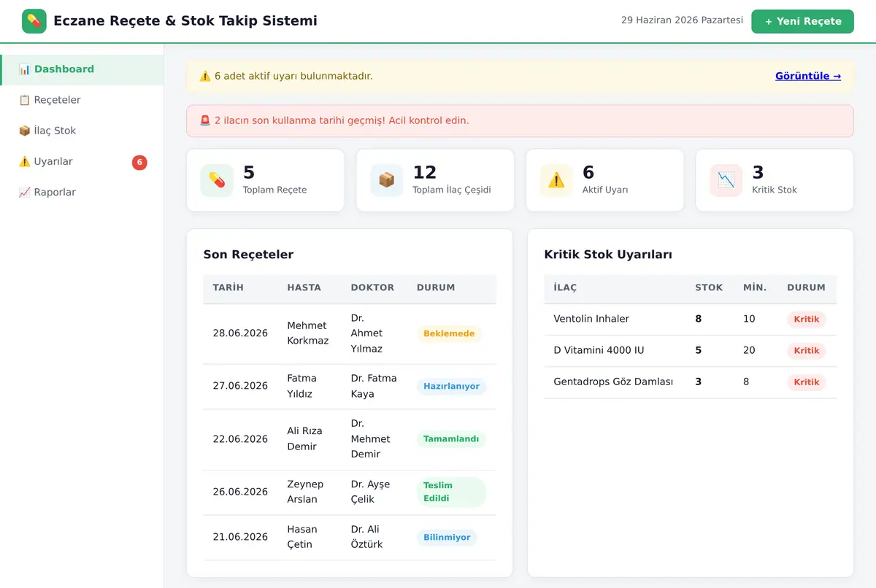Click doctor name Dr. Ayşe Çelik
This screenshot has width=876, height=588.
(371, 492)
